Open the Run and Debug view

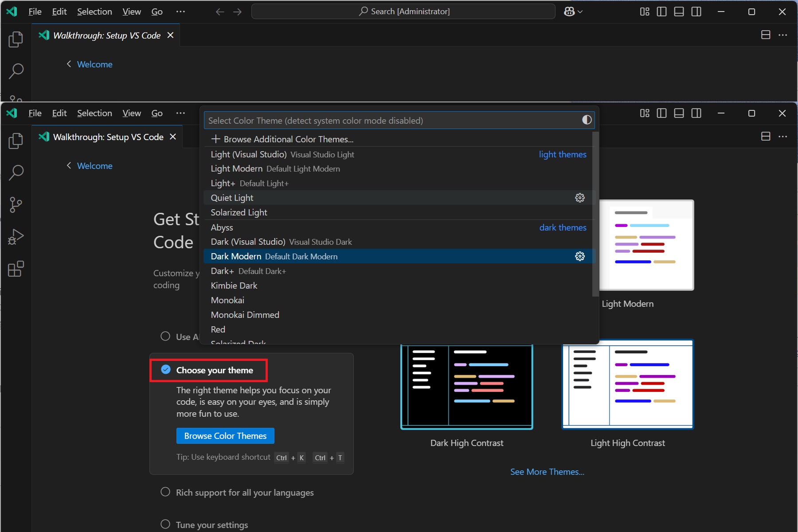16,237
